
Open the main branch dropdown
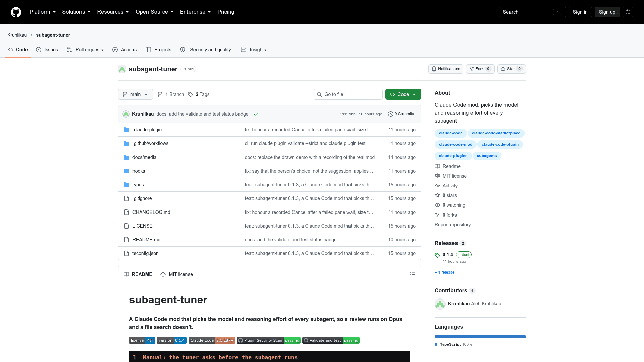click(x=136, y=94)
